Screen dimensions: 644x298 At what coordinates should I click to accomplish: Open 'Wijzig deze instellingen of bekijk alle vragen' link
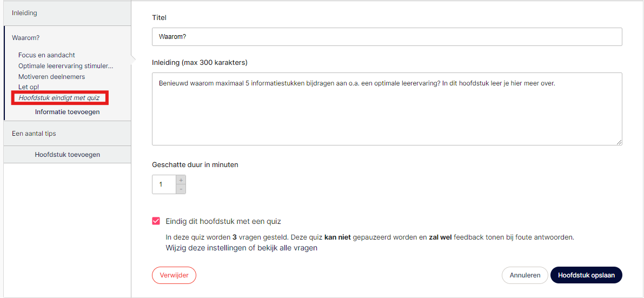(242, 248)
